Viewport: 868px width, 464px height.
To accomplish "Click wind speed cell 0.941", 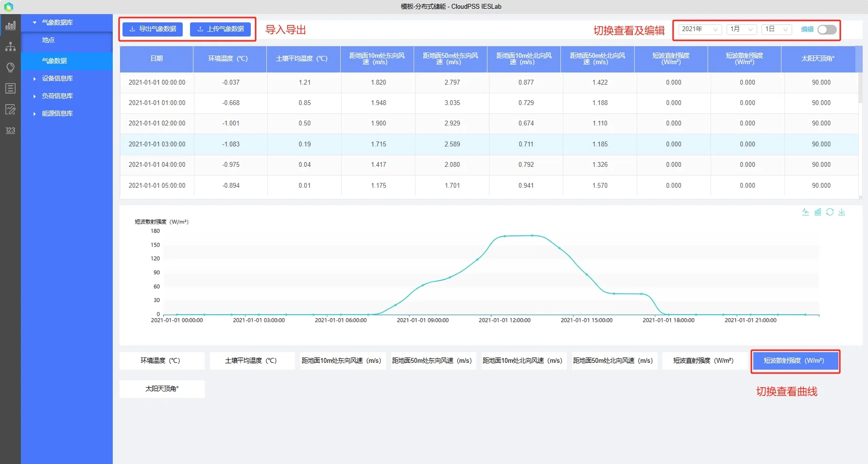I will point(526,186).
